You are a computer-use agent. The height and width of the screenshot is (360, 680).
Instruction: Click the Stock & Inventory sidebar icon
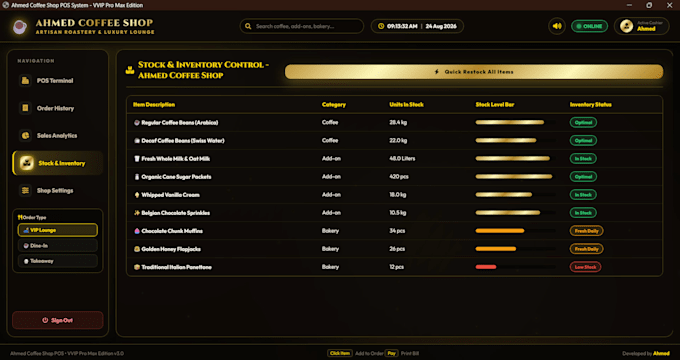26,163
